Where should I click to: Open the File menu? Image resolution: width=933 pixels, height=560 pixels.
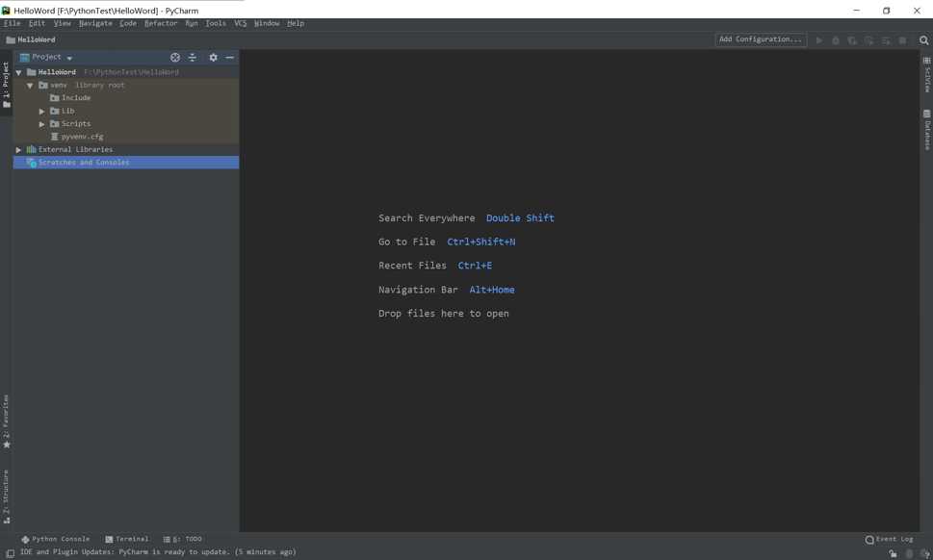[x=12, y=23]
